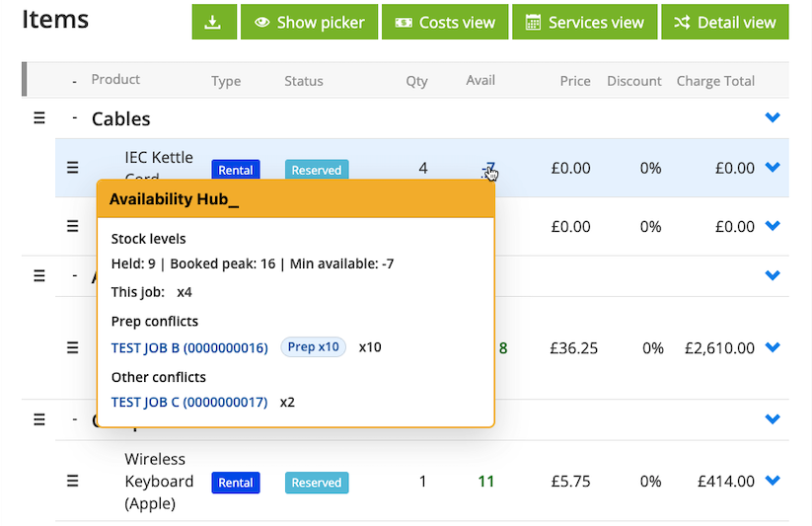Viewport: 812px width, 526px height.
Task: Open Costs view
Action: point(445,22)
